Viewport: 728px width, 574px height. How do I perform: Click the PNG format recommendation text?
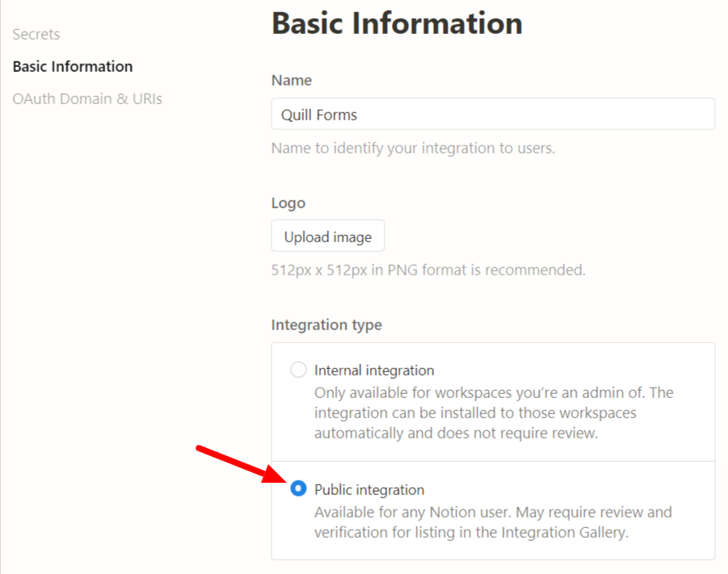[x=428, y=270]
